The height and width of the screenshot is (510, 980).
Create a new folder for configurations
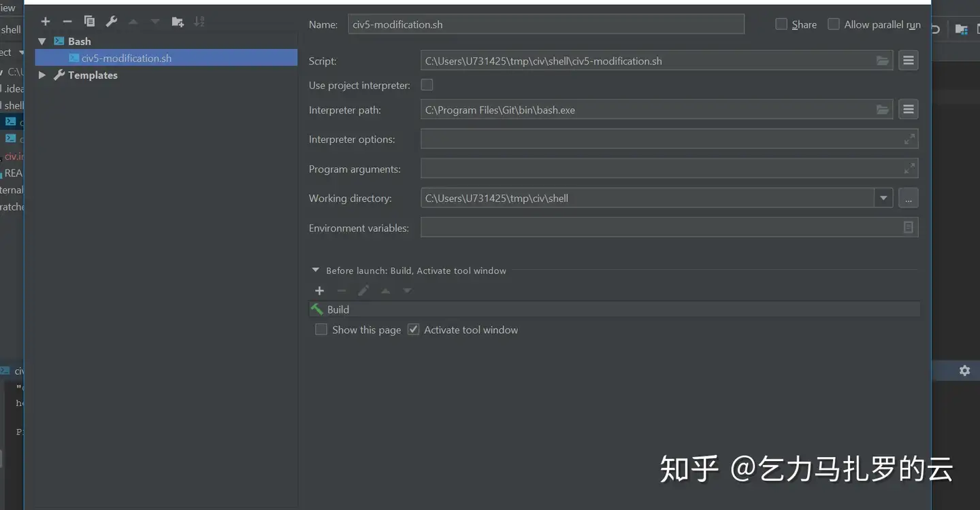178,21
